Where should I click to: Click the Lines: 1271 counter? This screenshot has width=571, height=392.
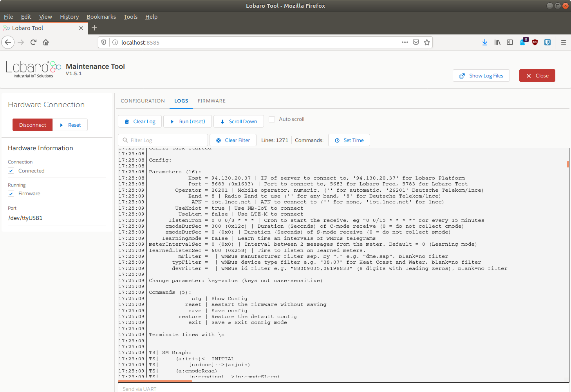coord(275,140)
